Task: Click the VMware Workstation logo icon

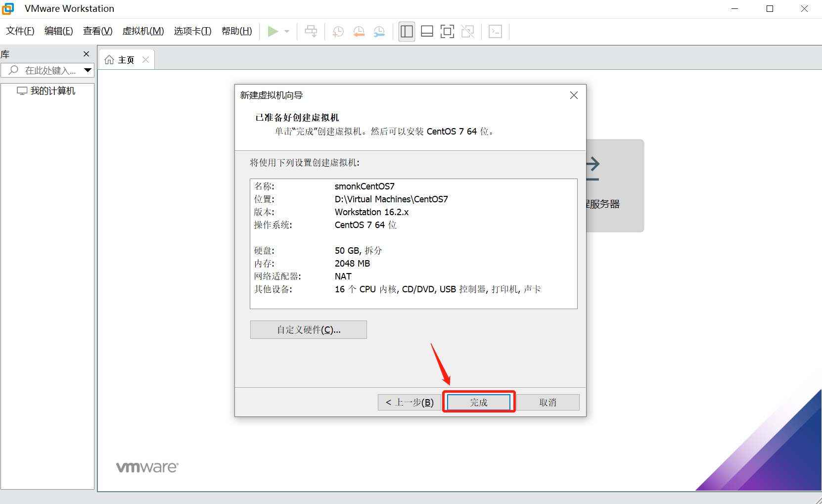Action: pyautogui.click(x=8, y=8)
